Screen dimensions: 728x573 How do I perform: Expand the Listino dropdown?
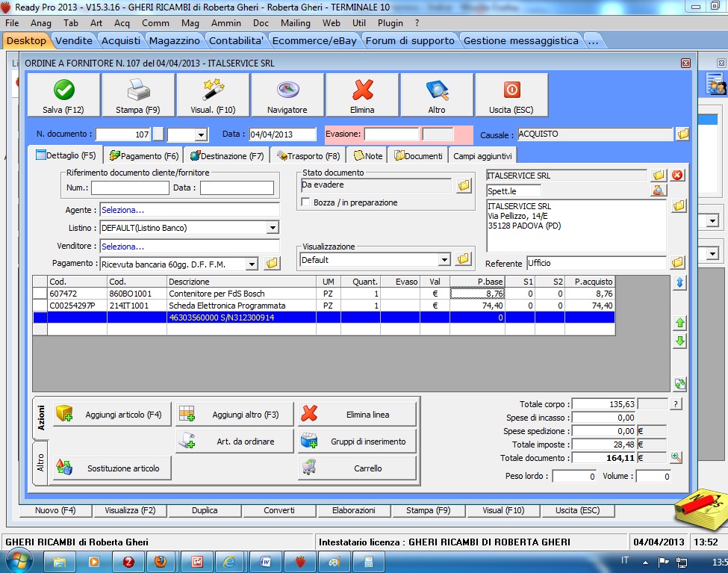(x=273, y=228)
